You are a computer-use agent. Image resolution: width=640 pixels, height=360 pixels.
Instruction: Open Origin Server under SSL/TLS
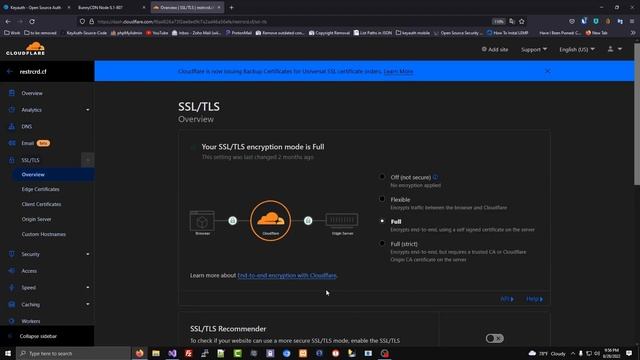click(x=36, y=219)
